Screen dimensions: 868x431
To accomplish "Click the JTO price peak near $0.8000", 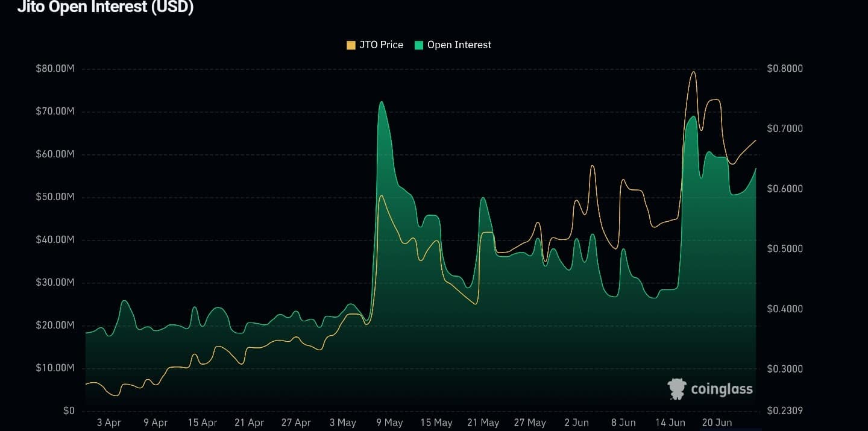I will pyautogui.click(x=693, y=72).
